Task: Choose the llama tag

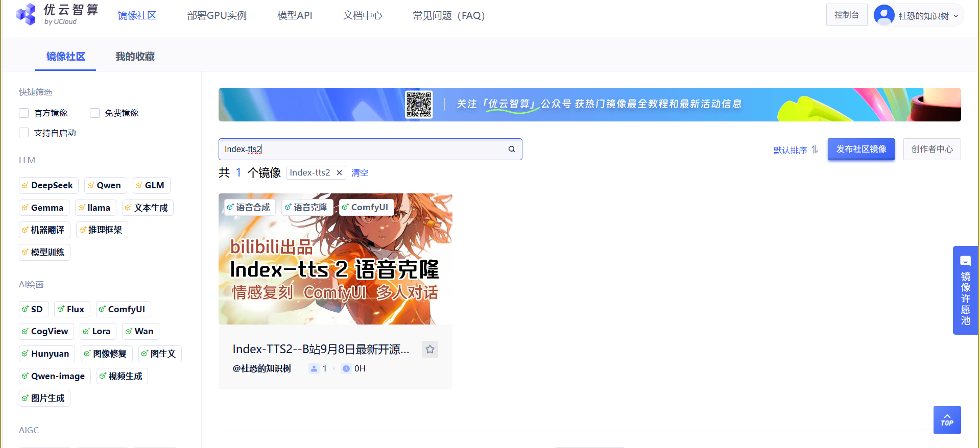Action: 95,208
